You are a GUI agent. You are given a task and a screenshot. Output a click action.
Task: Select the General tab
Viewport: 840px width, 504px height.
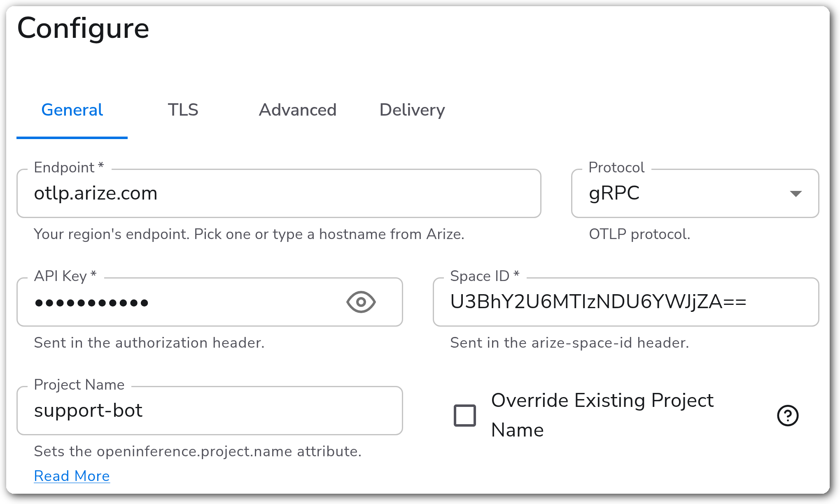[x=72, y=110]
